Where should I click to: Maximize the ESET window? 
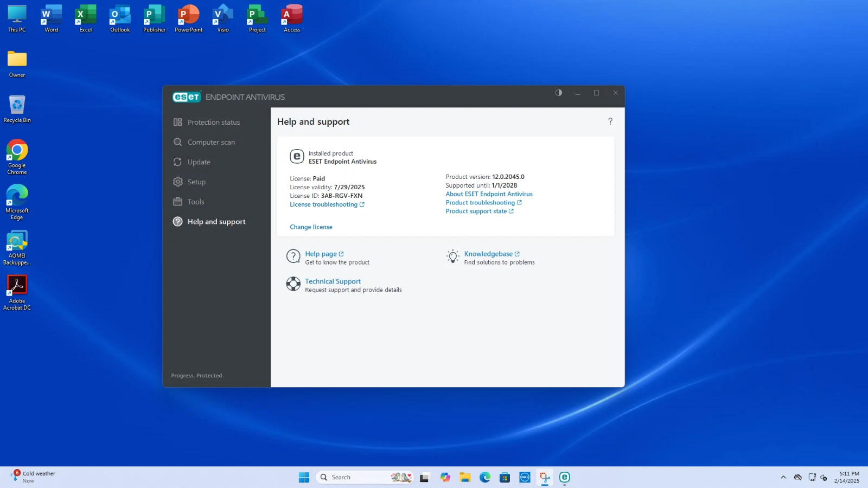(596, 93)
